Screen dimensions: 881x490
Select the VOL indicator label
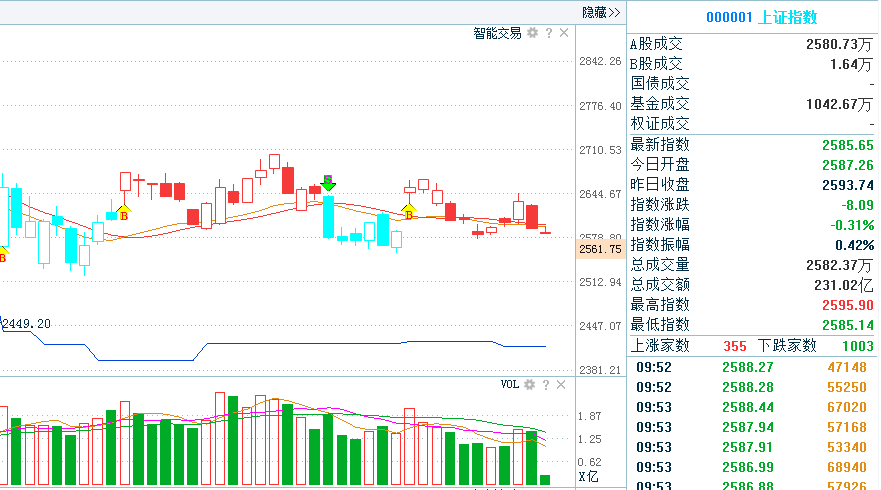click(510, 384)
